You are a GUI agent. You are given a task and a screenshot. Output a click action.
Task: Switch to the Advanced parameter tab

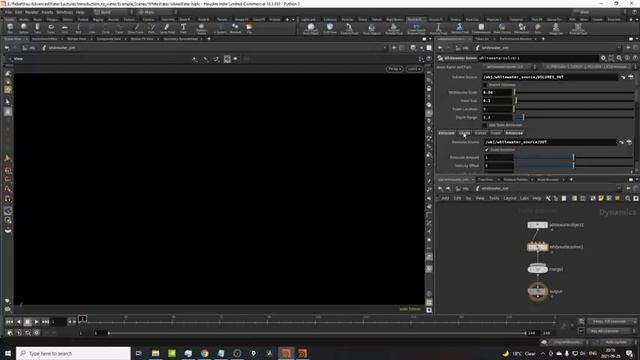point(514,133)
